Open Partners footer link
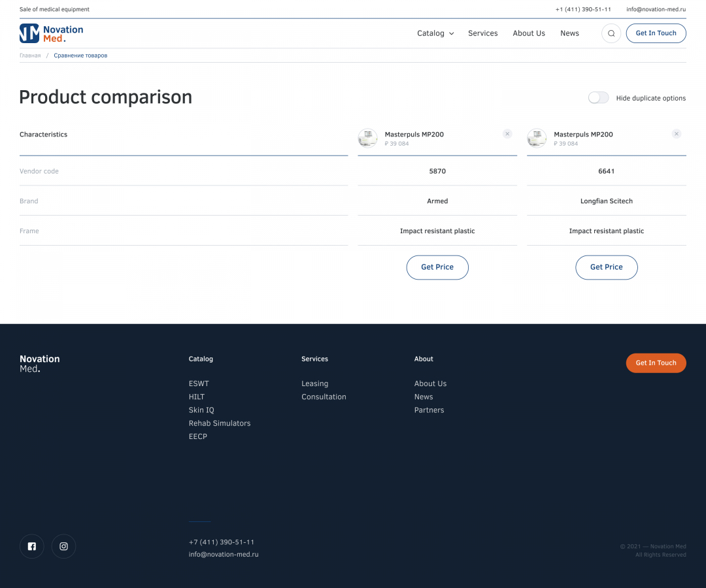706x588 pixels. pos(429,410)
